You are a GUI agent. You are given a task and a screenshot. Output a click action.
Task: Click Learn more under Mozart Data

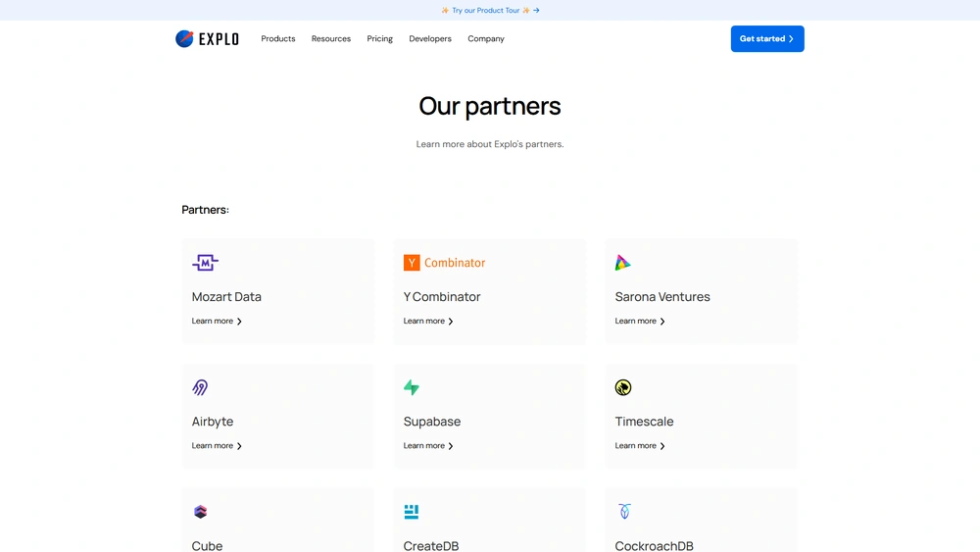point(217,322)
